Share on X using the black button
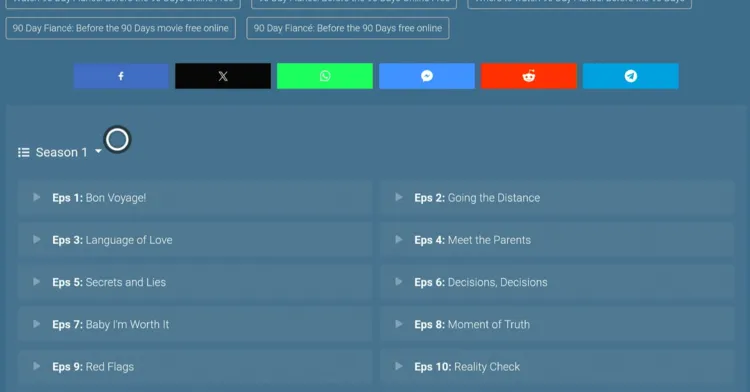 [223, 76]
